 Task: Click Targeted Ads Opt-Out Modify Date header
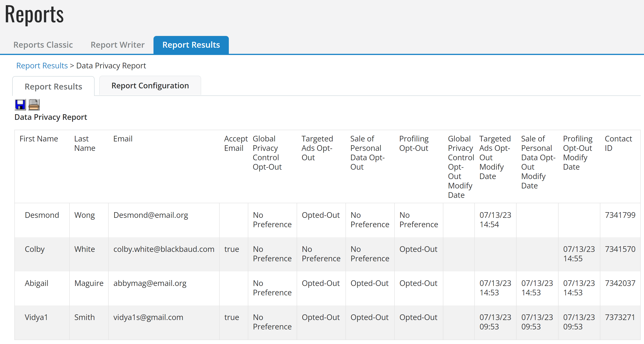[x=495, y=157]
